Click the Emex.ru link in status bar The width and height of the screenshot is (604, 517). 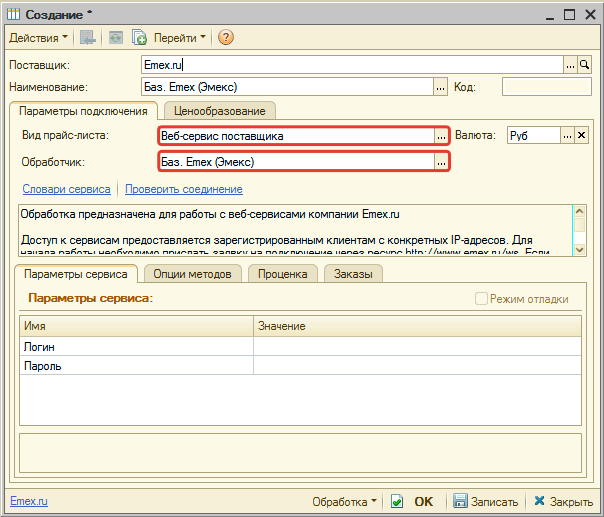pyautogui.click(x=29, y=501)
